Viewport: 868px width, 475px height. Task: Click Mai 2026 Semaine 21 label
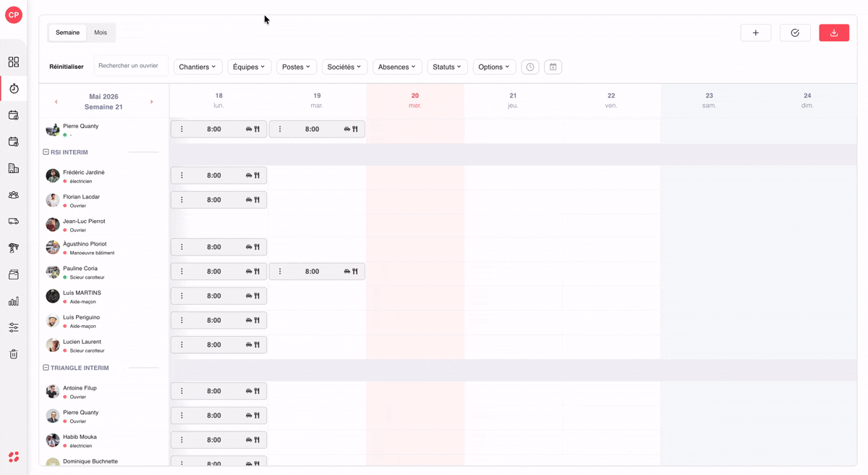click(103, 101)
